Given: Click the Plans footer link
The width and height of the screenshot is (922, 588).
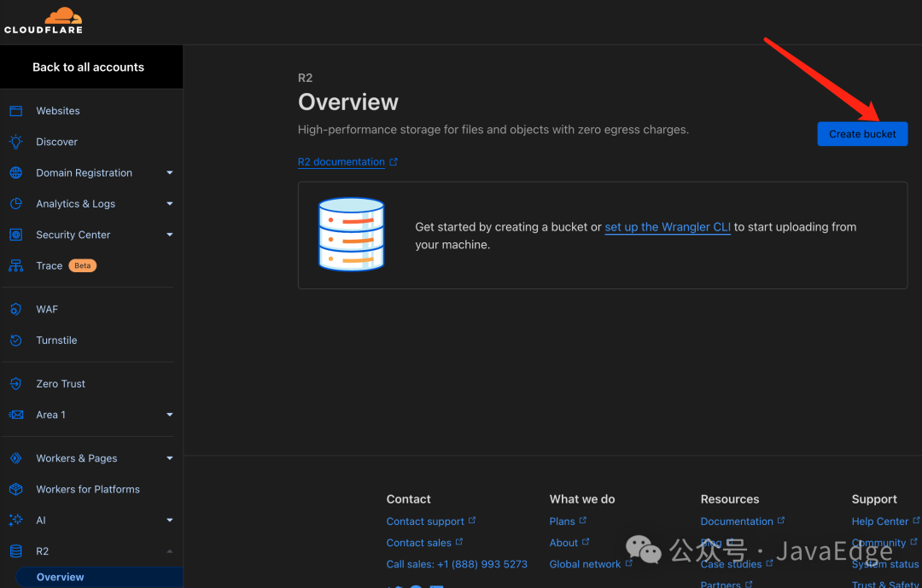Looking at the screenshot, I should click(562, 521).
